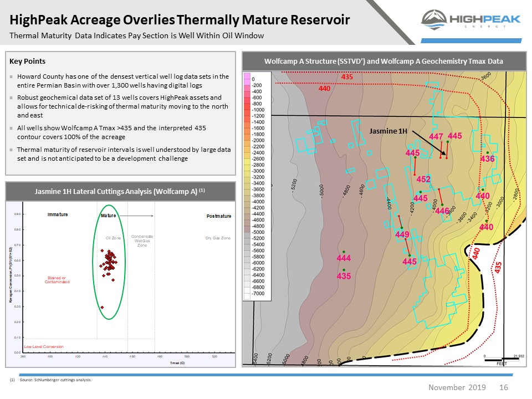Click the '-2000' value in the depth legend
Viewport: 532px width, 399px height.
pos(258,140)
